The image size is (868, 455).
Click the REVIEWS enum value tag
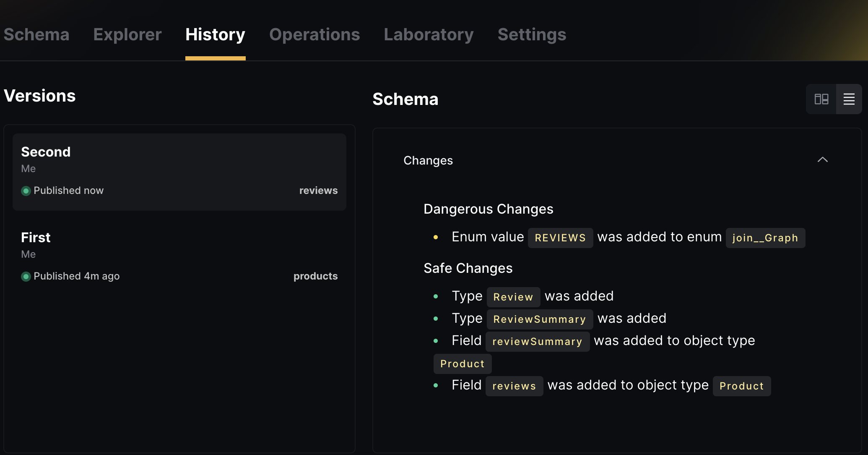pyautogui.click(x=560, y=238)
